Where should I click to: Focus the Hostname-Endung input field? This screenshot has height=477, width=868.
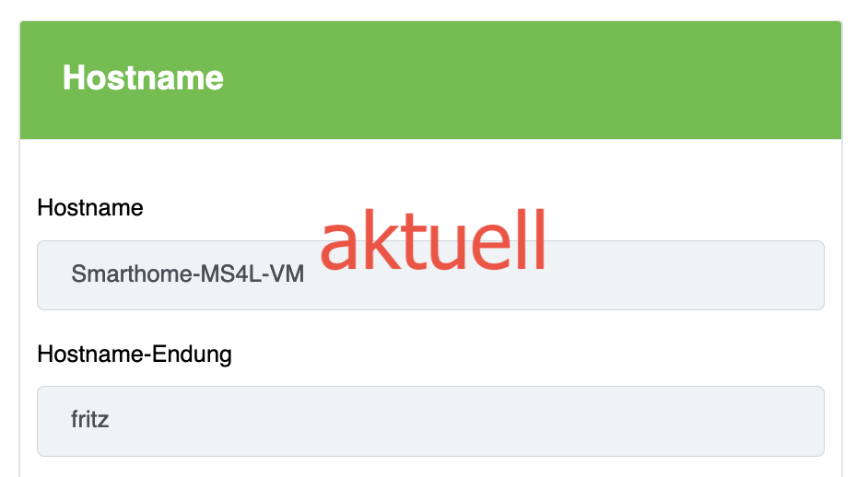(430, 421)
